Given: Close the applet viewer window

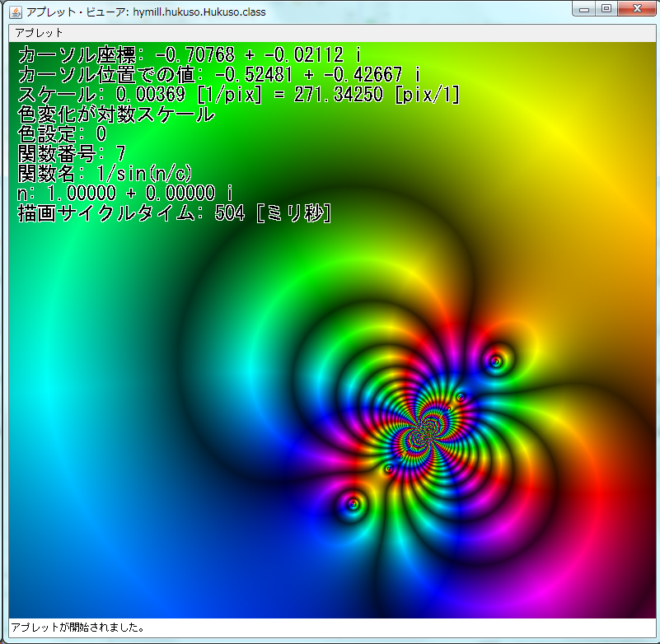Looking at the screenshot, I should pos(637,9).
